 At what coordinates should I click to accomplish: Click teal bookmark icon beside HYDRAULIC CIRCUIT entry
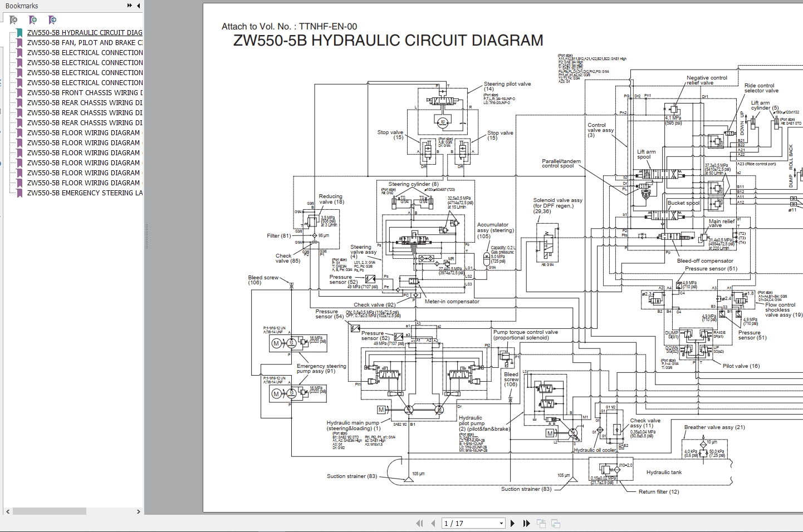pos(19,33)
